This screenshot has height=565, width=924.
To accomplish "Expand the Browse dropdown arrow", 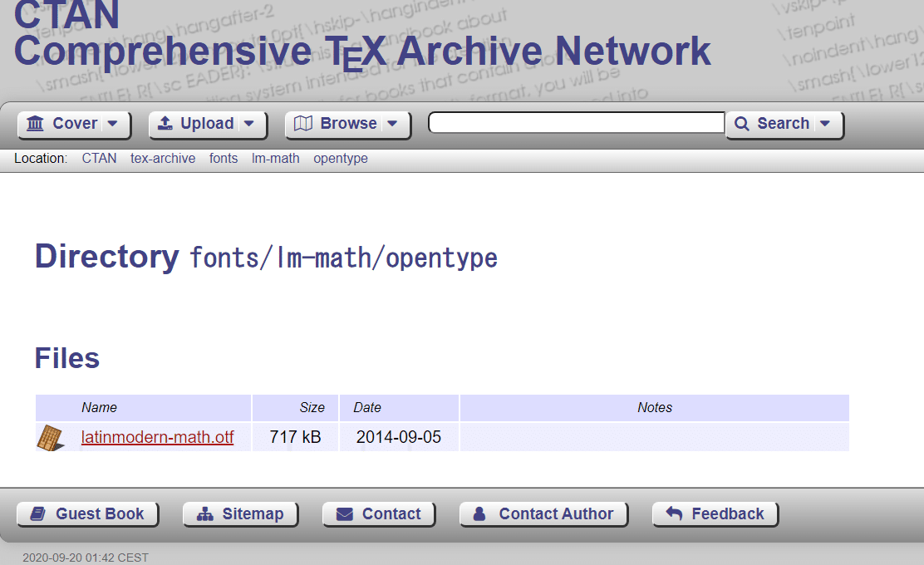I will tap(392, 123).
